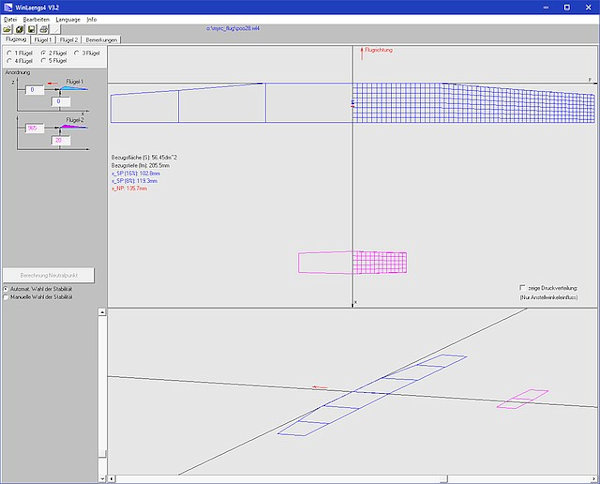Click the horizontal scrollbar thumb edge
Viewport: 600px width, 484px height.
[443, 479]
